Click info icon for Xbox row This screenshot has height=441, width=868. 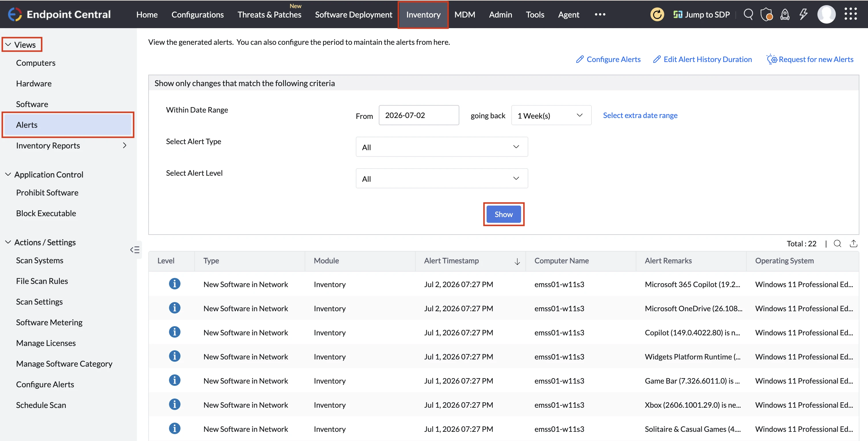(174, 405)
